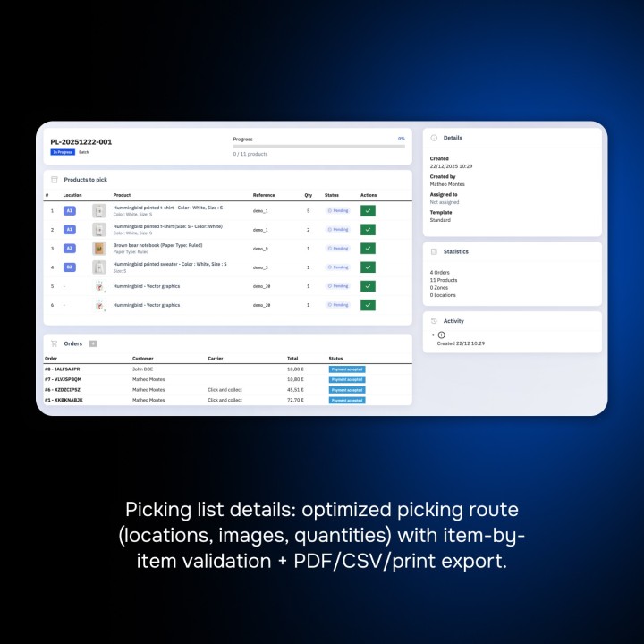The image size is (644, 644).
Task: Click Created 22/12 10:29 activity entry
Action: pos(461,343)
